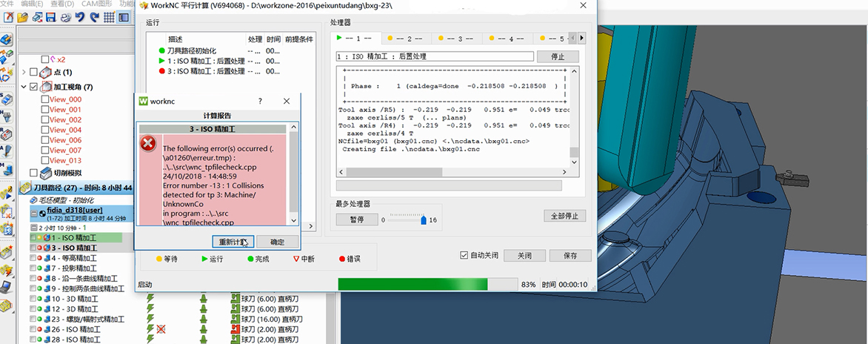Toggle the grid icon in the toolbar
The image size is (868, 344).
tap(109, 17)
